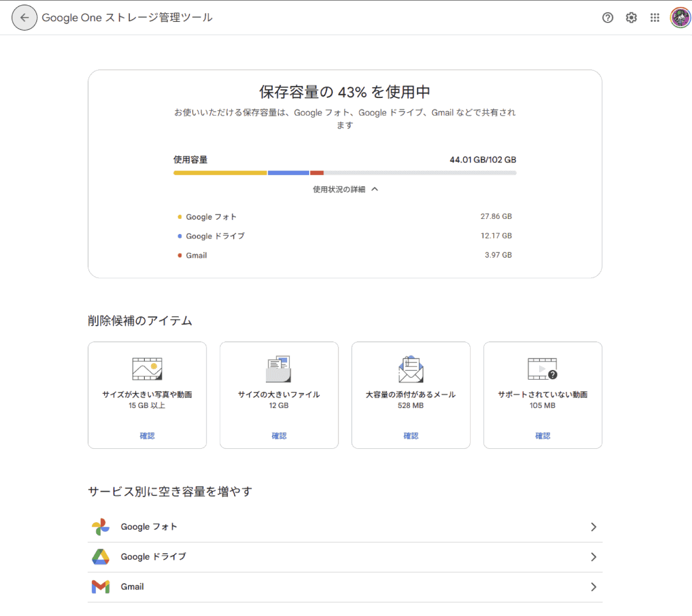The width and height of the screenshot is (692, 616).
Task: Click the yellow dot next to Google フォト
Action: point(180,217)
